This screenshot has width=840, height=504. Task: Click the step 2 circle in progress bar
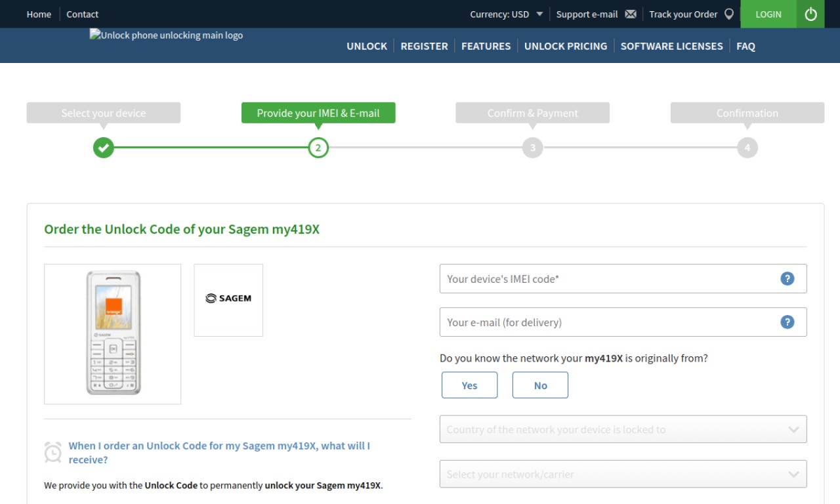click(318, 148)
